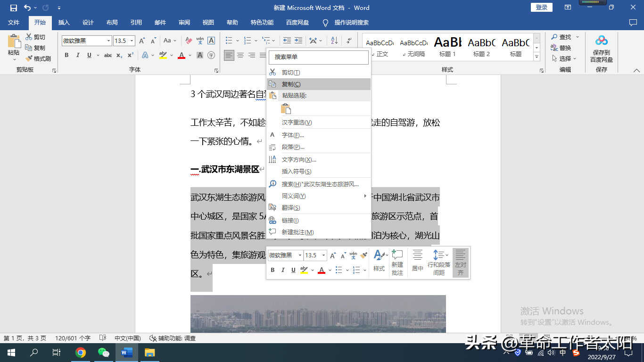644x362 pixels.
Task: Click the Sort (A-Z) icon in ribbon
Action: (334, 41)
